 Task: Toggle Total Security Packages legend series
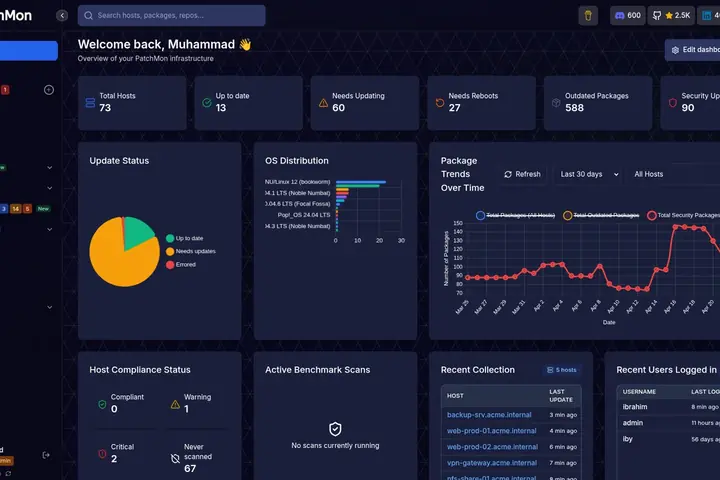point(683,215)
